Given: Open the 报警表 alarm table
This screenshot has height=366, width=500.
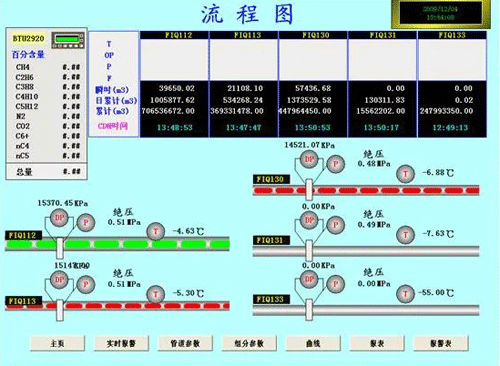Looking at the screenshot, I should 441,343.
